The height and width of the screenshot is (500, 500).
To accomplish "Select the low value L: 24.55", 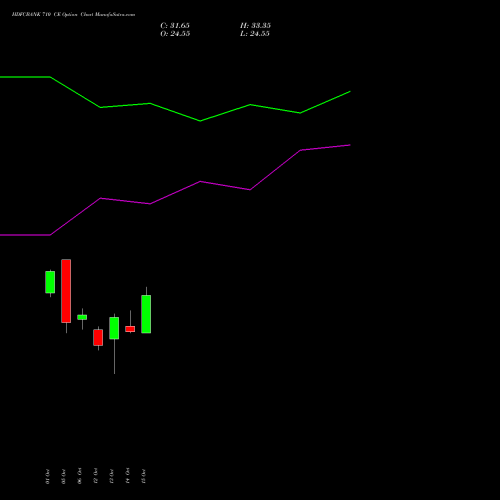I will tap(255, 34).
